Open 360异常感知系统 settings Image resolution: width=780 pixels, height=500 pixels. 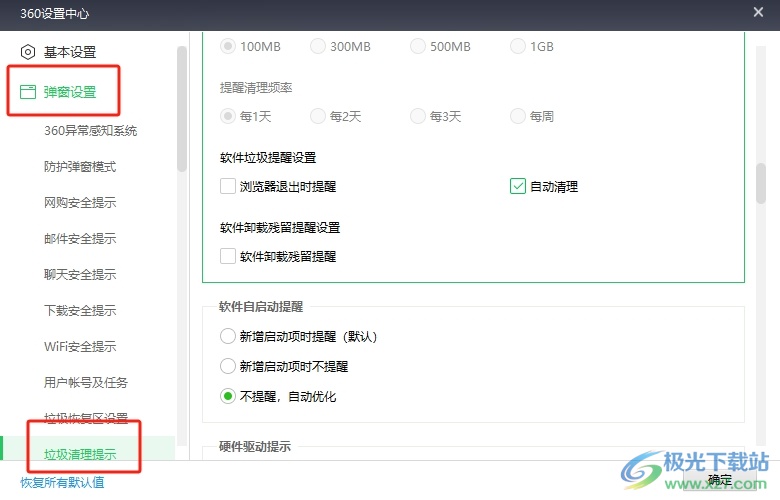tap(91, 130)
